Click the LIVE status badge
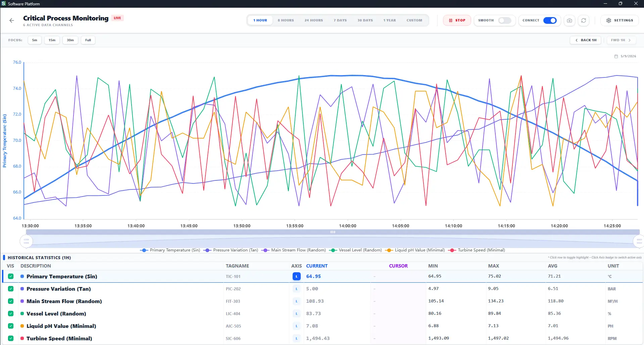This screenshot has width=644, height=345. coord(117,18)
